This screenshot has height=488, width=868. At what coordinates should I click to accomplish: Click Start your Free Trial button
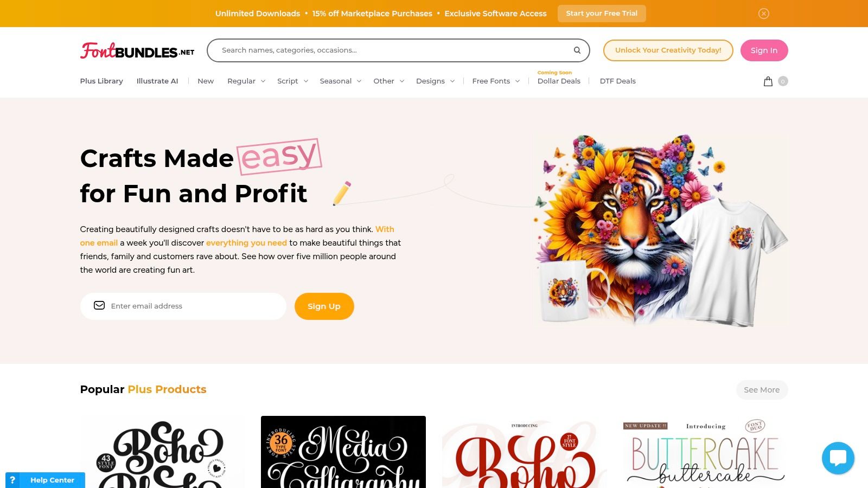pos(602,14)
